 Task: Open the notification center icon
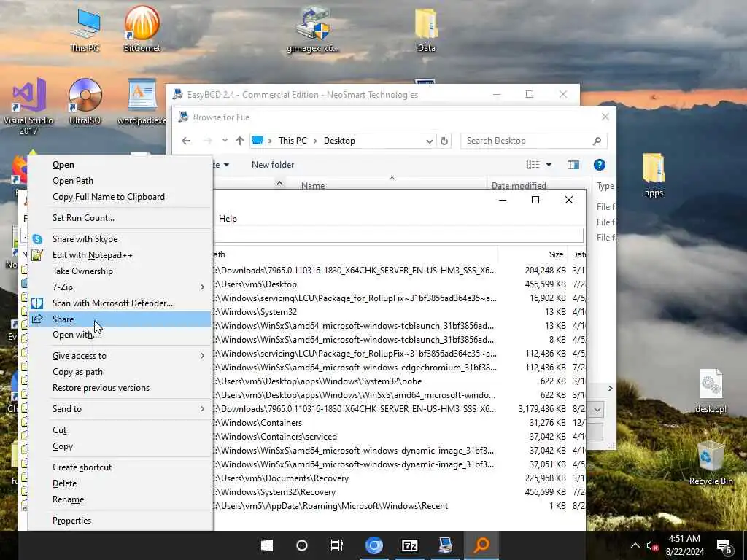(x=724, y=545)
